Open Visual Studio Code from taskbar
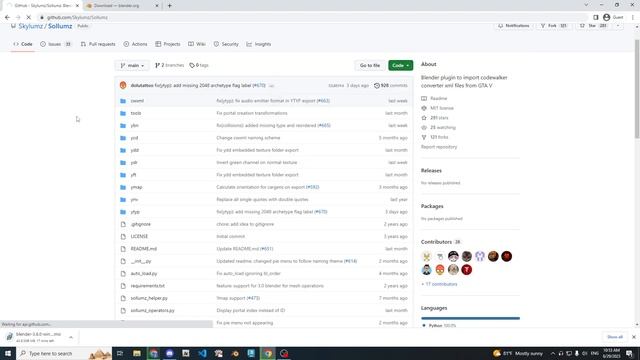Screen dimensions: 640x360 (x=202, y=353)
